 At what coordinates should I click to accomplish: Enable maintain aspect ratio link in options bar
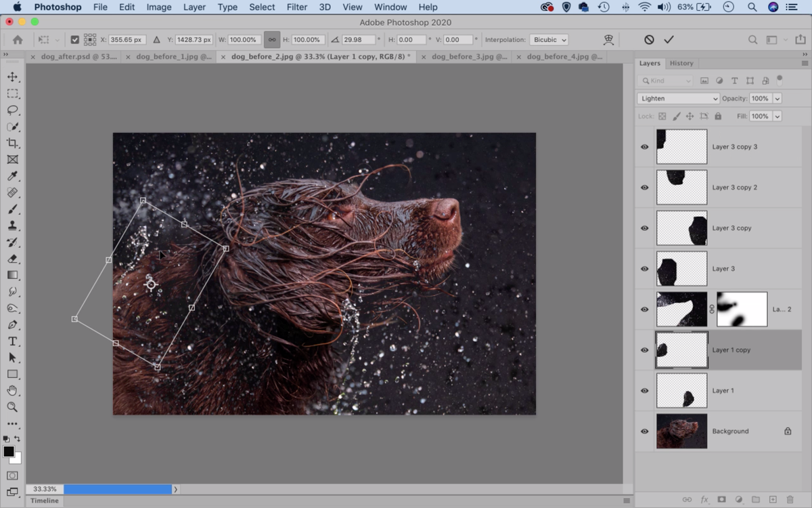271,39
